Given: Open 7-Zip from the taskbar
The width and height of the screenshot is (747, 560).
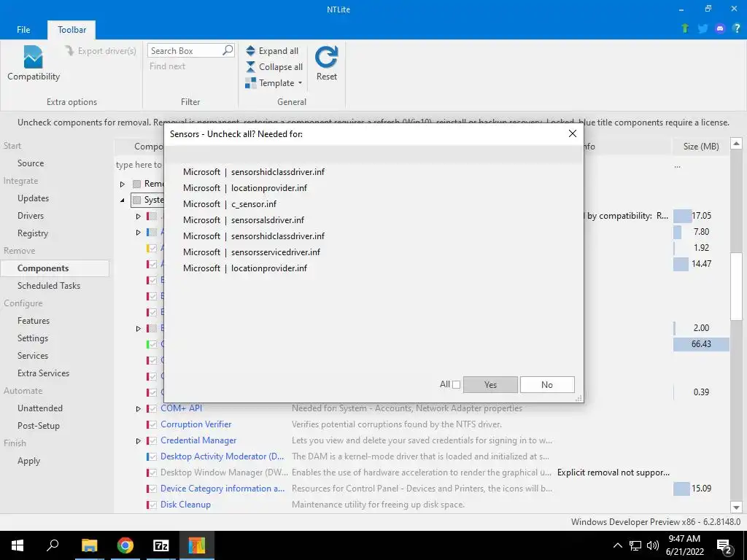Looking at the screenshot, I should (x=160, y=545).
